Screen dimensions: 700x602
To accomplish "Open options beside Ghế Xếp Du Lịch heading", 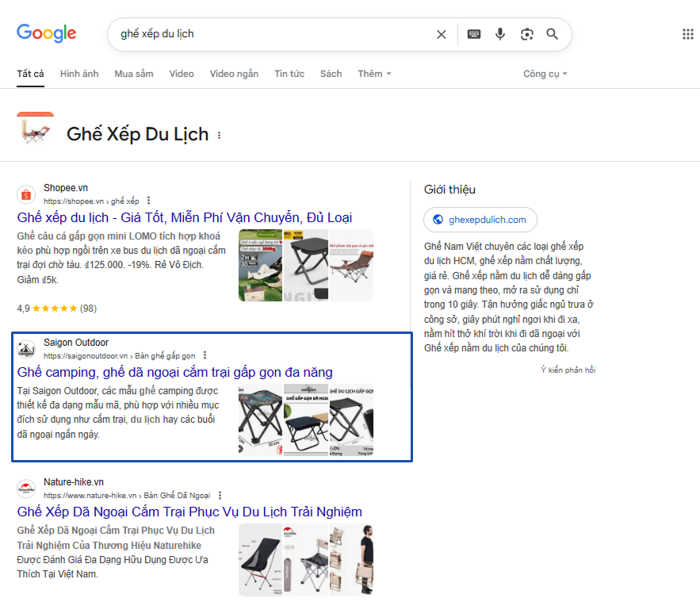I will 220,135.
